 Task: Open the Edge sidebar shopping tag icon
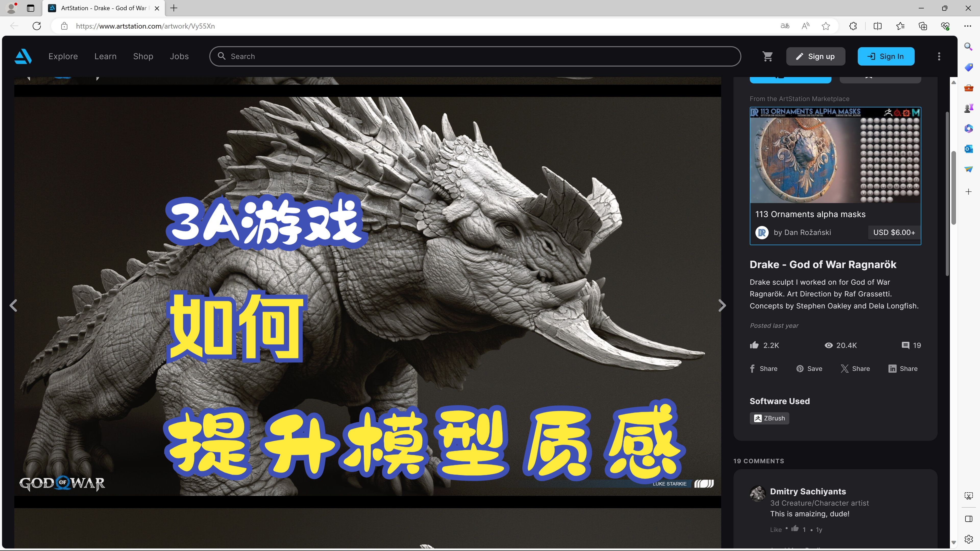coord(969,67)
